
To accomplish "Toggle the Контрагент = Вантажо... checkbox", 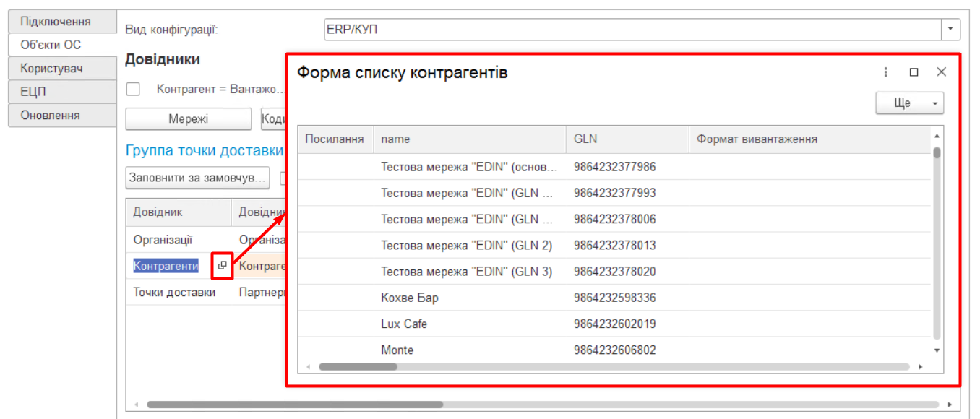I will pyautogui.click(x=133, y=90).
